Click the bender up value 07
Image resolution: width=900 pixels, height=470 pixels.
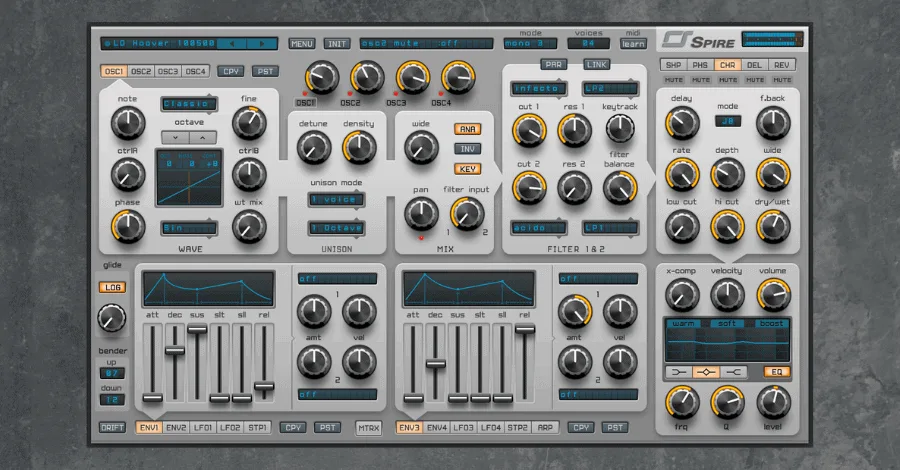pos(112,374)
